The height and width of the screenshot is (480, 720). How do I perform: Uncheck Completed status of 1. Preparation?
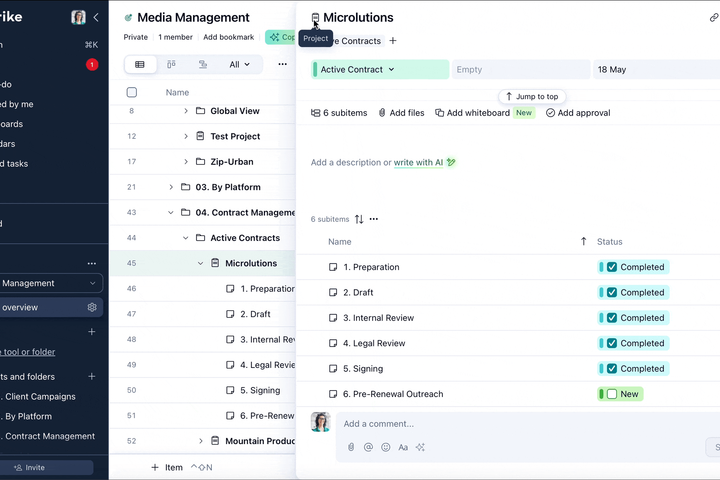pos(612,267)
